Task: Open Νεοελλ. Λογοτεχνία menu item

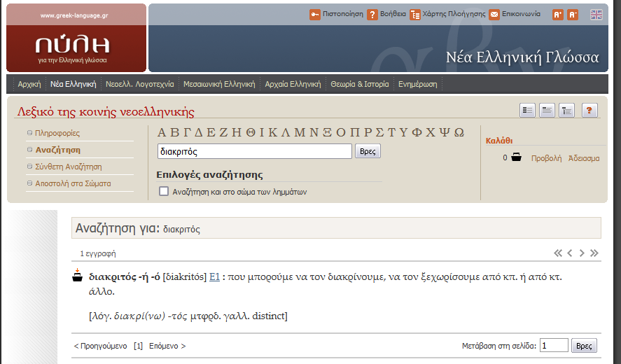Action: click(140, 85)
